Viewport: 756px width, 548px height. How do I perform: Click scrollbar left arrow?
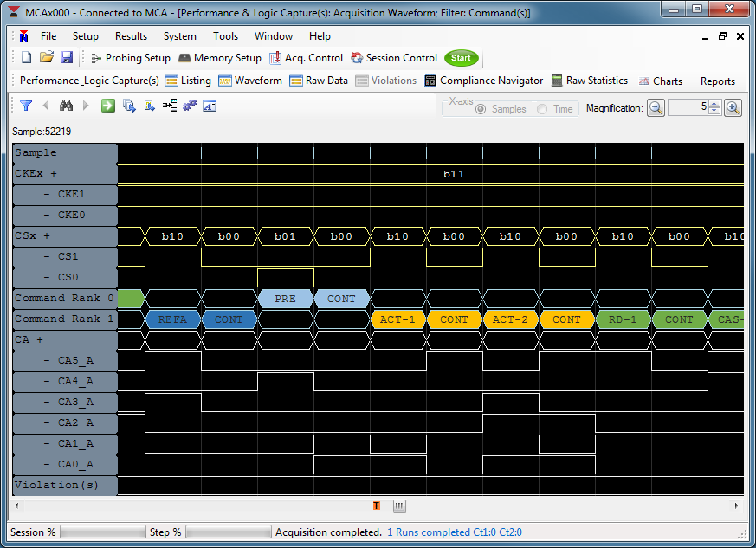click(x=16, y=506)
